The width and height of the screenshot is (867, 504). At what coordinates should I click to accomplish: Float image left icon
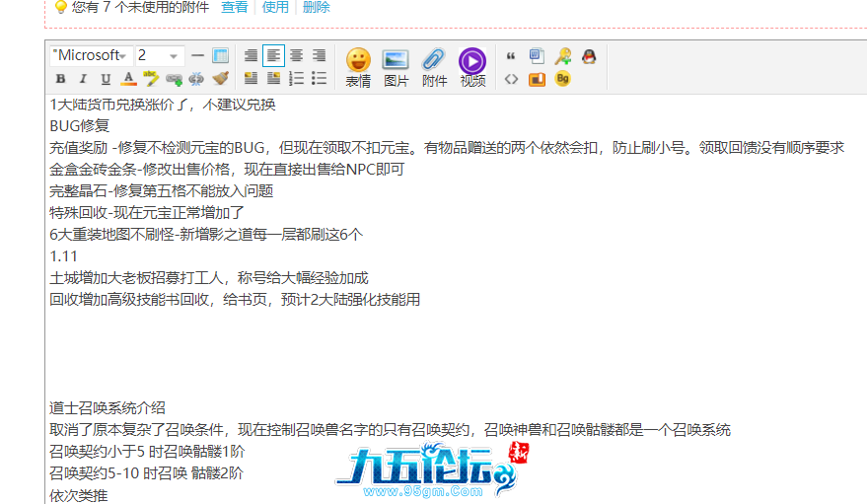tap(252, 79)
